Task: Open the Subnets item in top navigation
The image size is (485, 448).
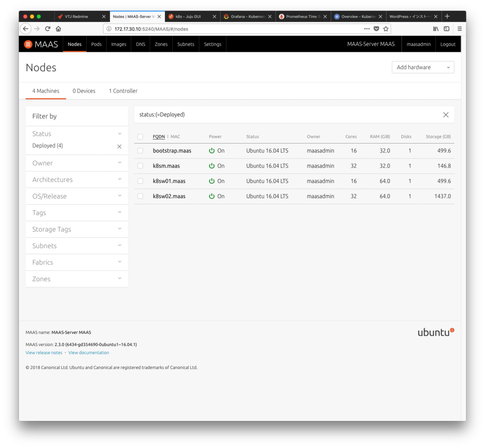Action: click(x=186, y=44)
